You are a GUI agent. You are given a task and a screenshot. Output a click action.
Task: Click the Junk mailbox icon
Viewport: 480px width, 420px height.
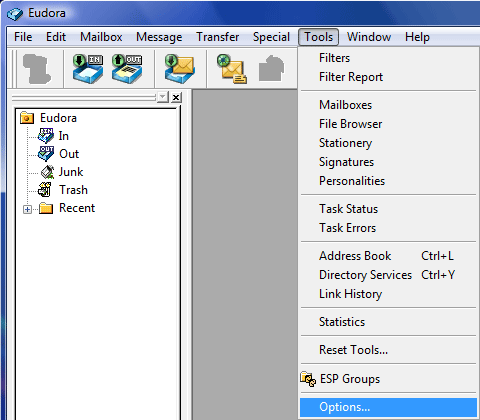click(x=47, y=172)
